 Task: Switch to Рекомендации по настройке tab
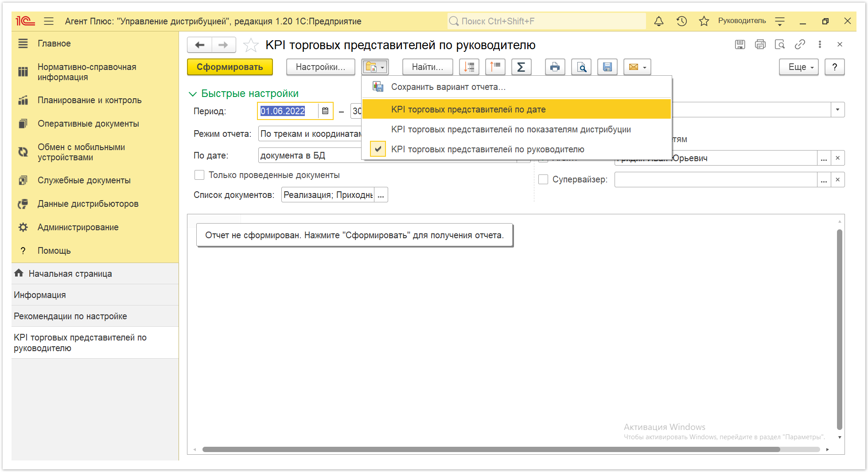(95, 316)
